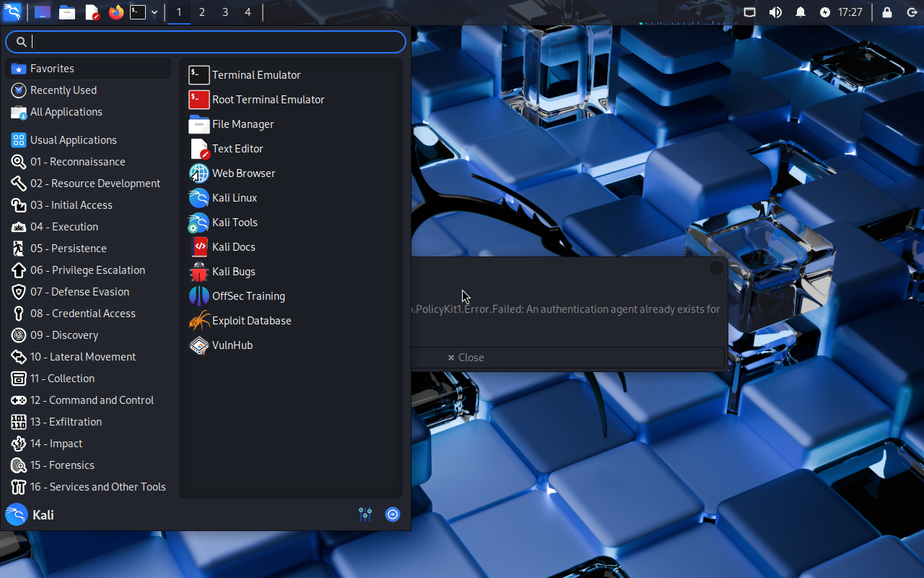Open 01 - Reconnaissance category

pyautogui.click(x=89, y=162)
